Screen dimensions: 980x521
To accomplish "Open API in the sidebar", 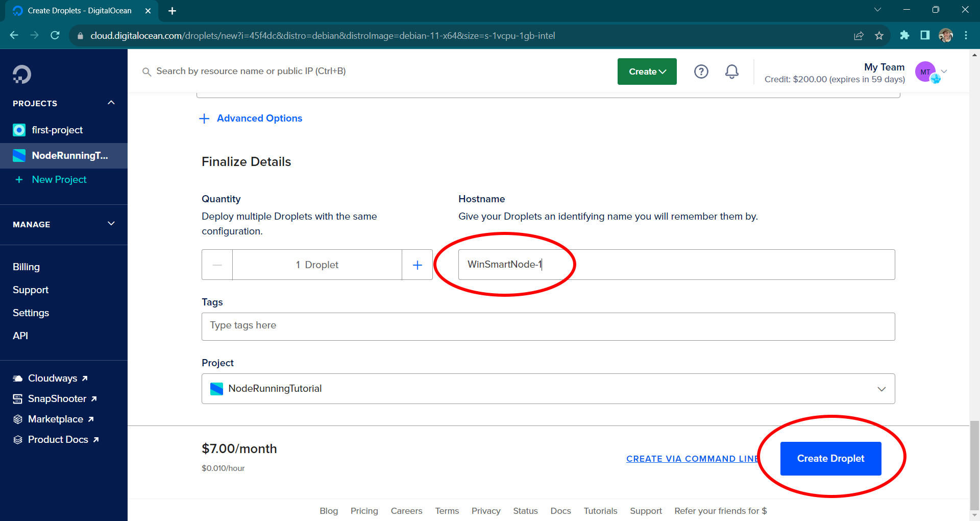I will click(20, 336).
